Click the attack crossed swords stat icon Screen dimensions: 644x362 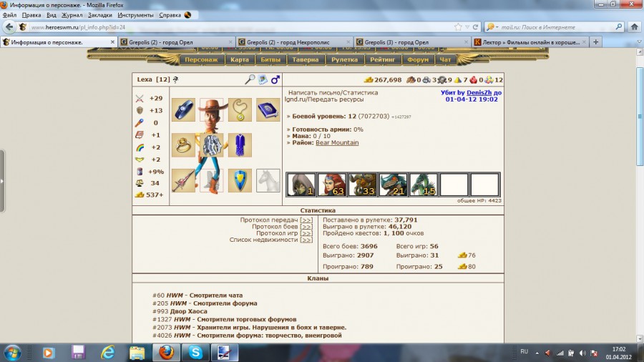click(x=140, y=98)
